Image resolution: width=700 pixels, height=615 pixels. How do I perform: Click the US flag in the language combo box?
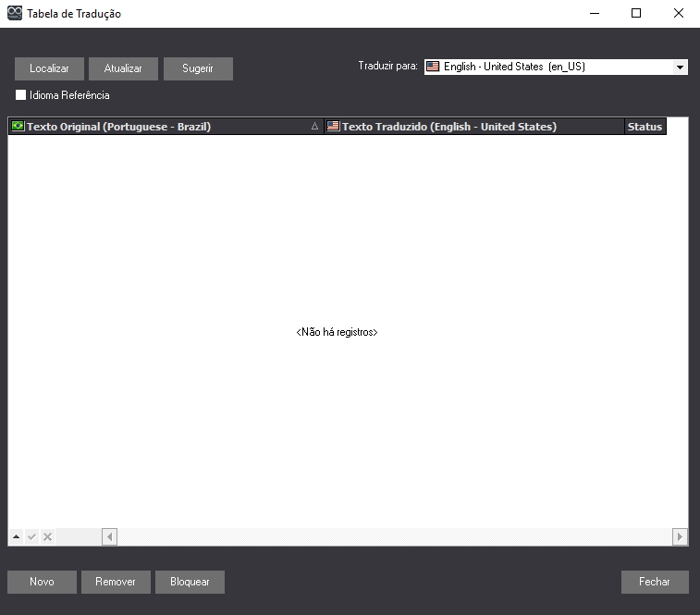click(433, 67)
